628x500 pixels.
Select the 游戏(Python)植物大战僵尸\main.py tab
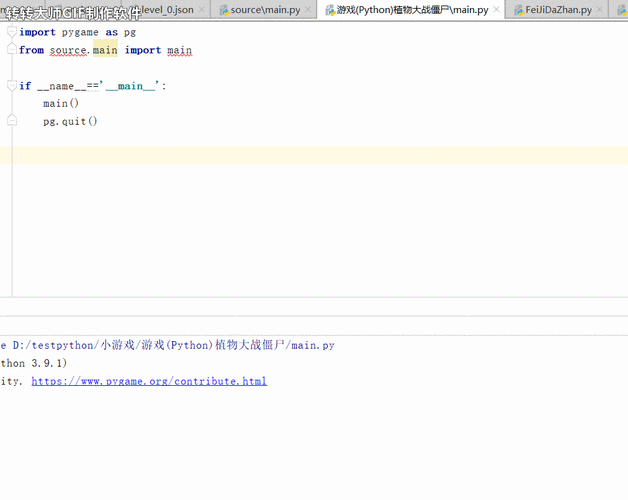[412, 10]
